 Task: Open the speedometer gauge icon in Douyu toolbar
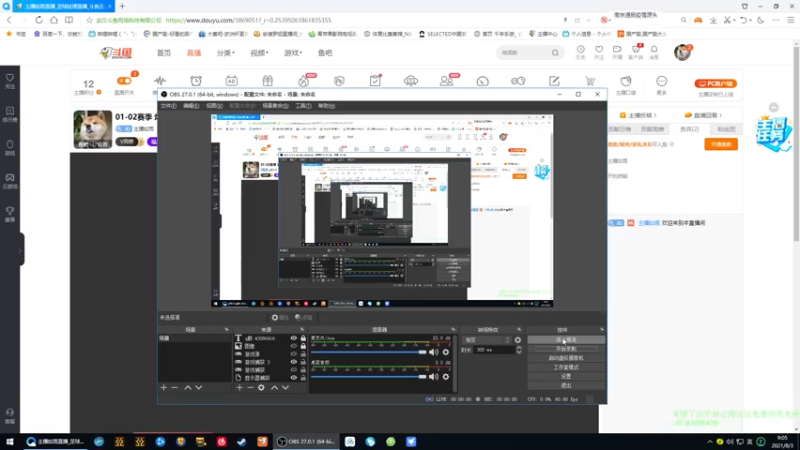tap(483, 81)
